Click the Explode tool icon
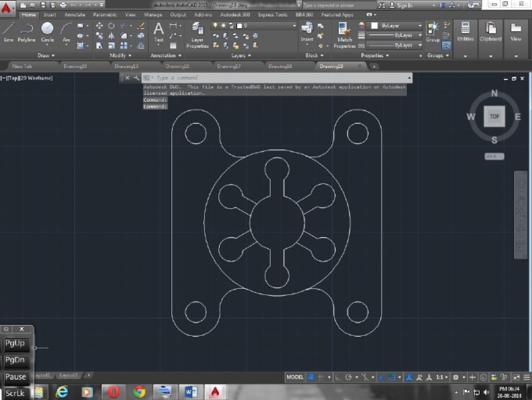This screenshot has height=400, width=532. 141,36
